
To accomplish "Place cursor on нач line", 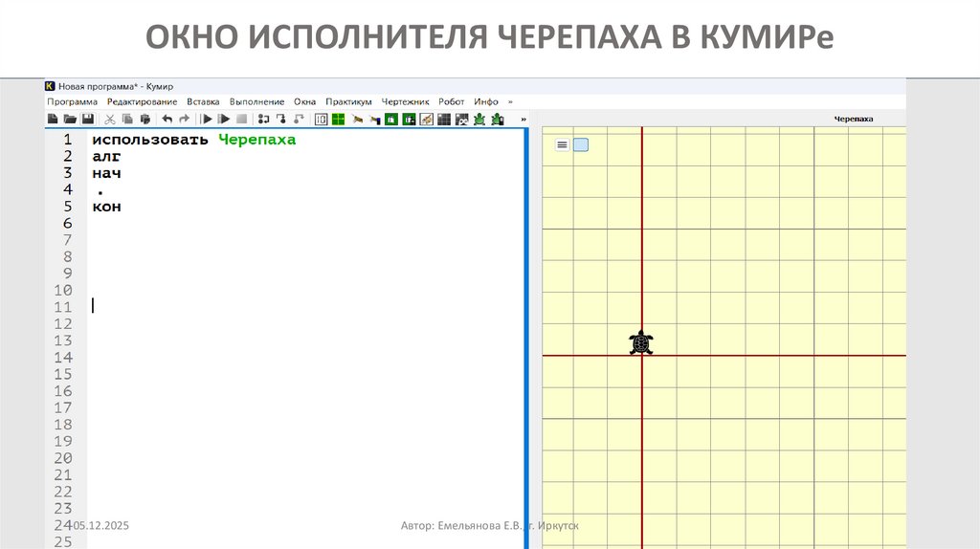I will coord(106,173).
